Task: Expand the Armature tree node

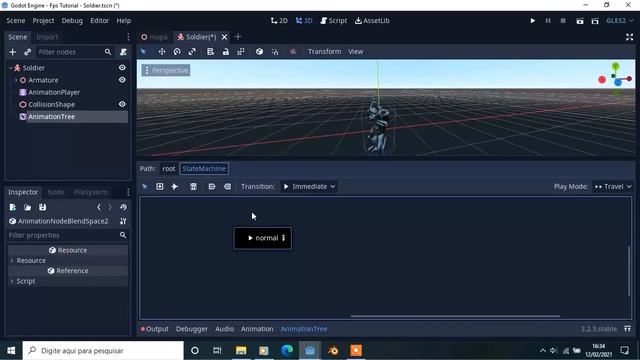Action: click(x=16, y=80)
